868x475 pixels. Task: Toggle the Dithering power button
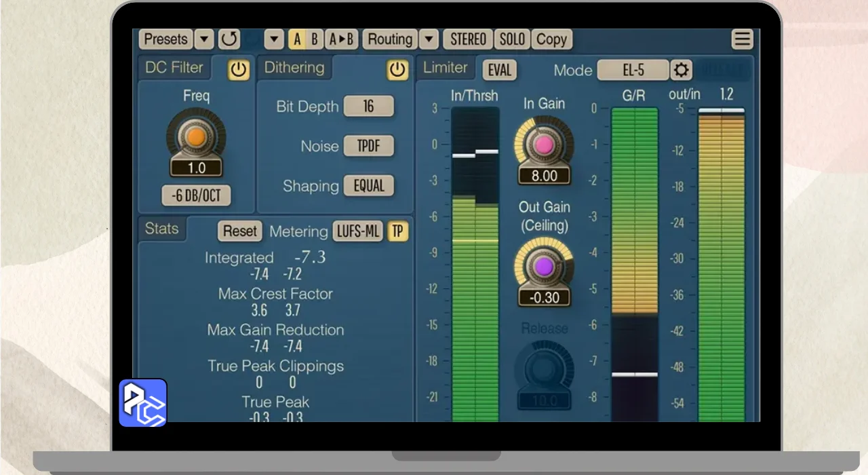pyautogui.click(x=397, y=69)
